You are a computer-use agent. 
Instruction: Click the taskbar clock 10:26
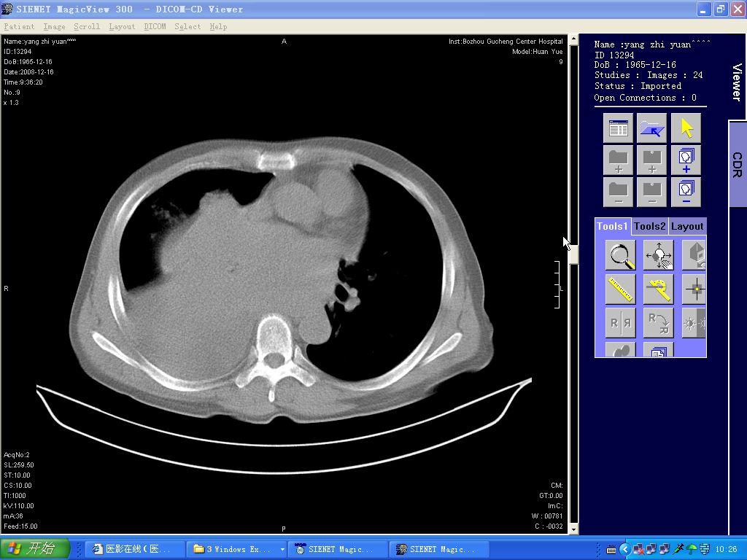727,550
